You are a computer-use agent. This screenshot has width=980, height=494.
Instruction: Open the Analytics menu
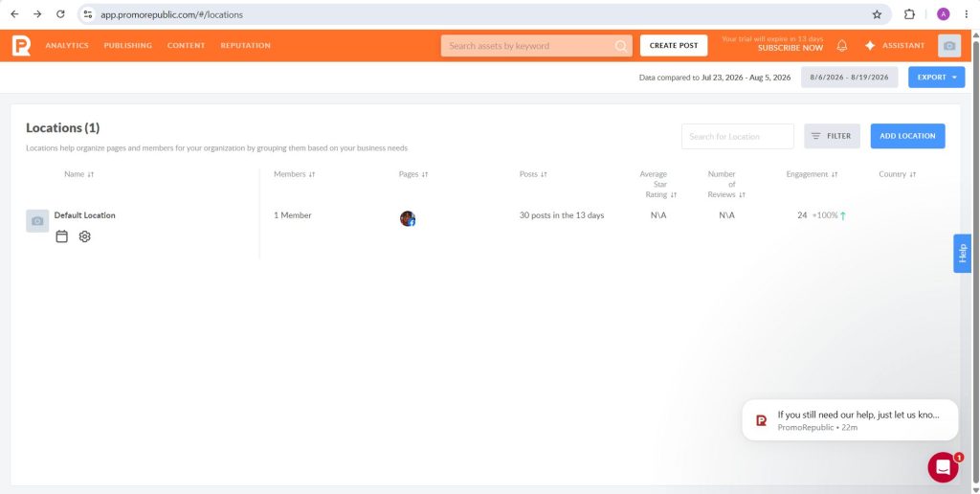click(x=67, y=46)
